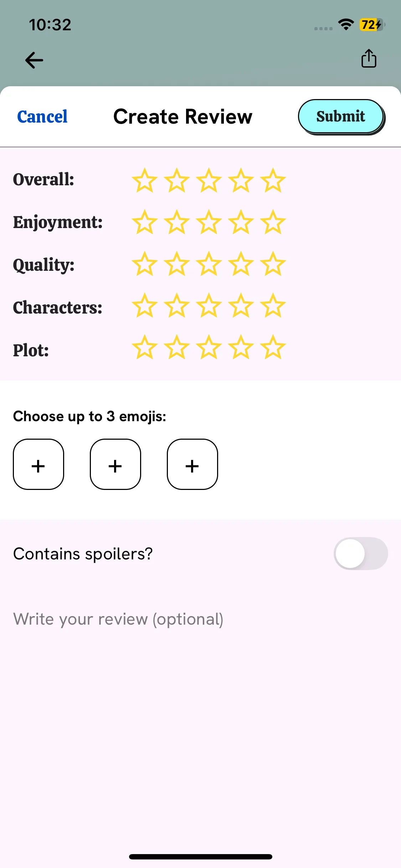Open the share sheet icon
Viewport: 401px width, 868px height.
(x=369, y=58)
